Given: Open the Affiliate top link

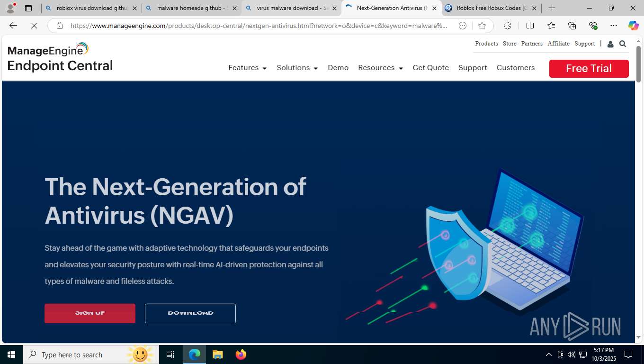Looking at the screenshot, I should click(558, 44).
